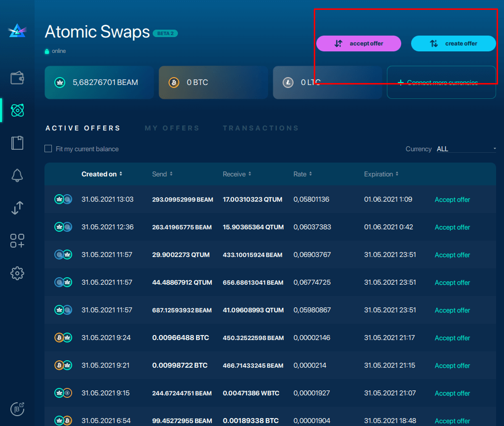Accept offer for 0.00966488 BTC row
This screenshot has width=504, height=426.
click(x=452, y=338)
